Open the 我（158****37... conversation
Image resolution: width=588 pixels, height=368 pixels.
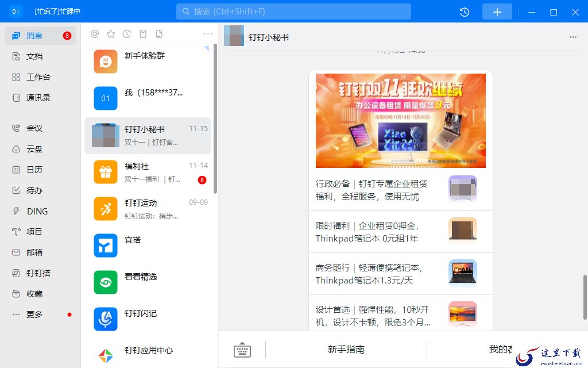(x=148, y=98)
